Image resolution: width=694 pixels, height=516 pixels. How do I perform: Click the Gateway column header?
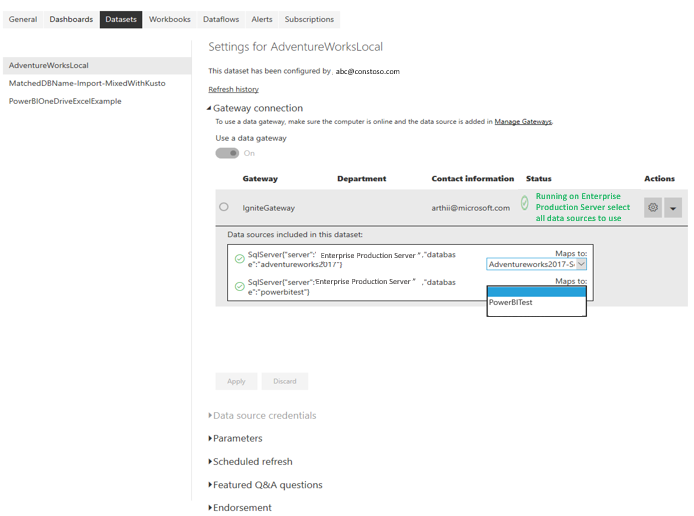[260, 179]
